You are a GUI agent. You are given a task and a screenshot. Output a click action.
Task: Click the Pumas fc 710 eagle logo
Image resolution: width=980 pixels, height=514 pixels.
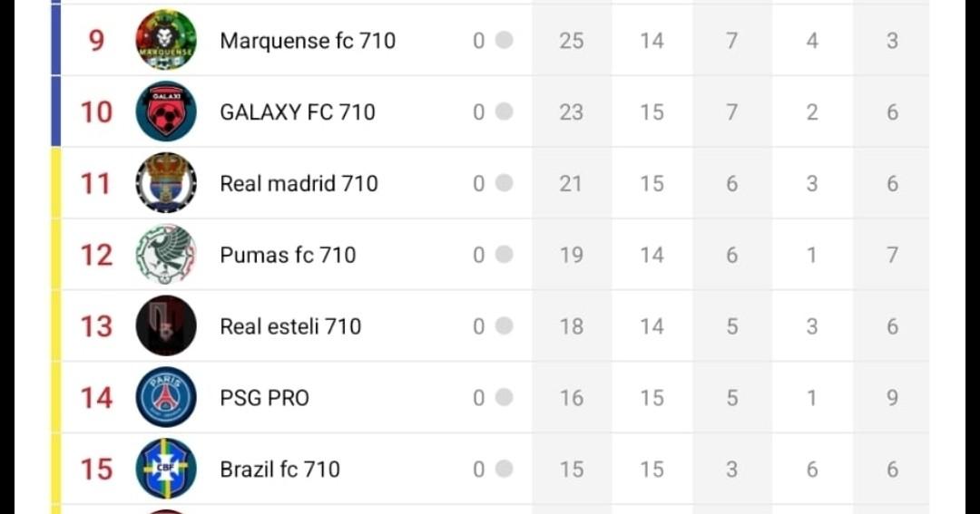pyautogui.click(x=166, y=255)
